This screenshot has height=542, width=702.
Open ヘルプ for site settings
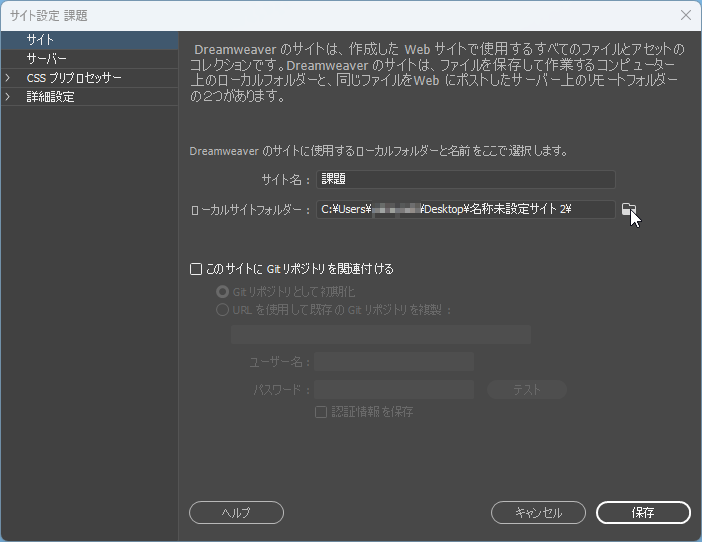click(x=236, y=512)
